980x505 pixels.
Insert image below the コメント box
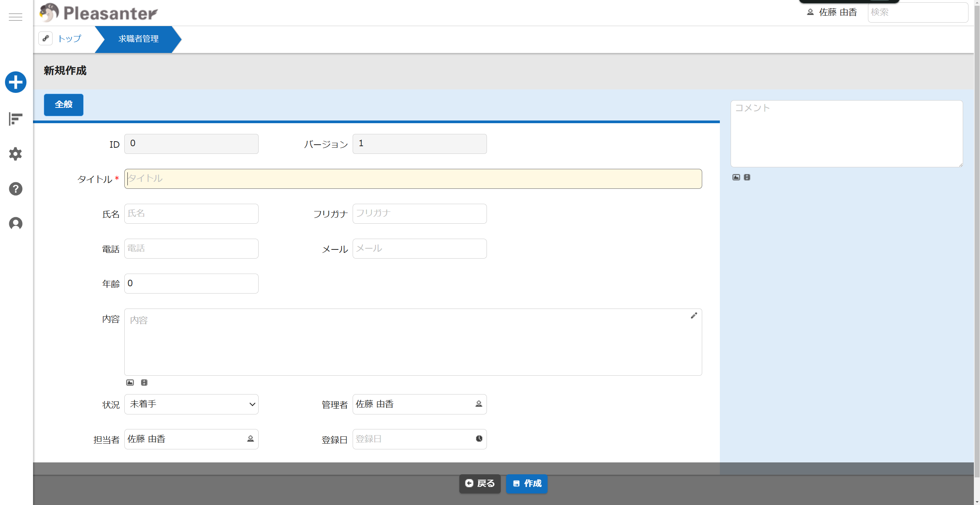pyautogui.click(x=736, y=177)
